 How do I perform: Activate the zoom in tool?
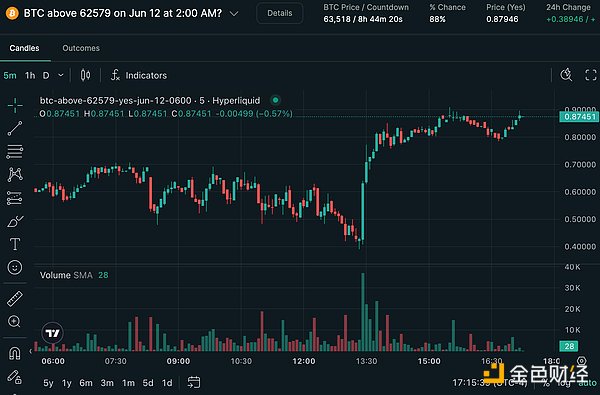[x=14, y=322]
